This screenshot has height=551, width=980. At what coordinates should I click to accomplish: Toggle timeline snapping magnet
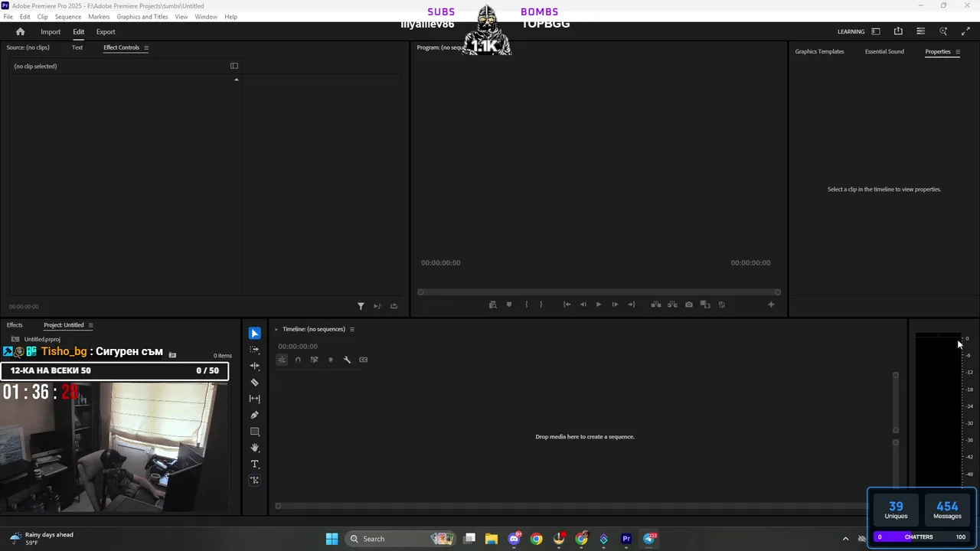click(x=298, y=360)
